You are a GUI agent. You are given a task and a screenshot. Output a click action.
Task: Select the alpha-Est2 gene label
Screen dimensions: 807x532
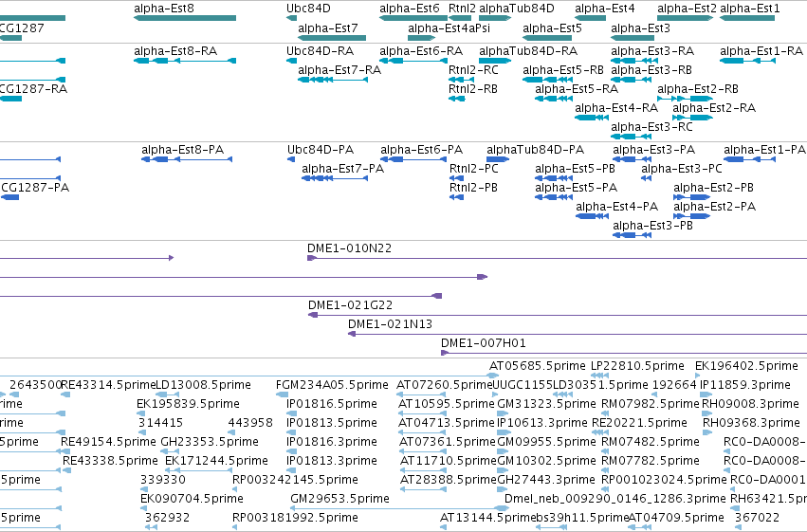coord(687,9)
